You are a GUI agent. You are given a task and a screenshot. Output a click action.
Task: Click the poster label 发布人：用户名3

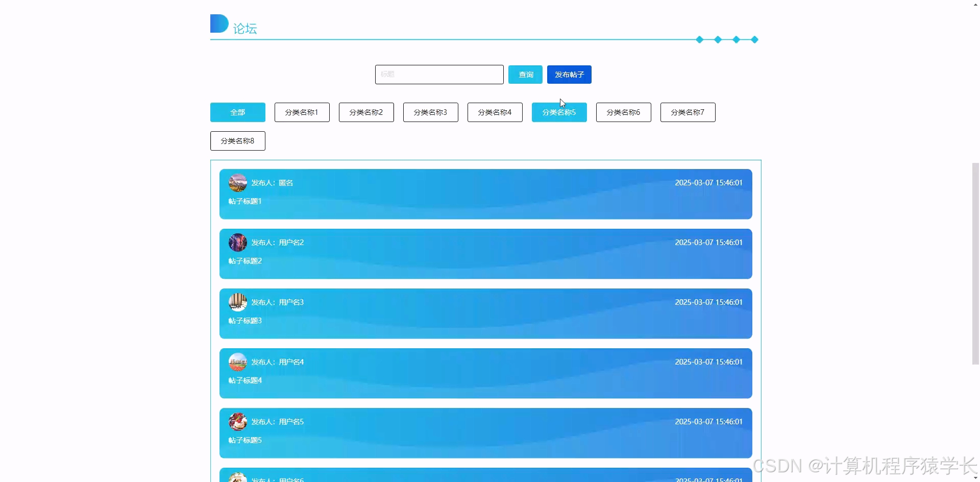tap(278, 302)
